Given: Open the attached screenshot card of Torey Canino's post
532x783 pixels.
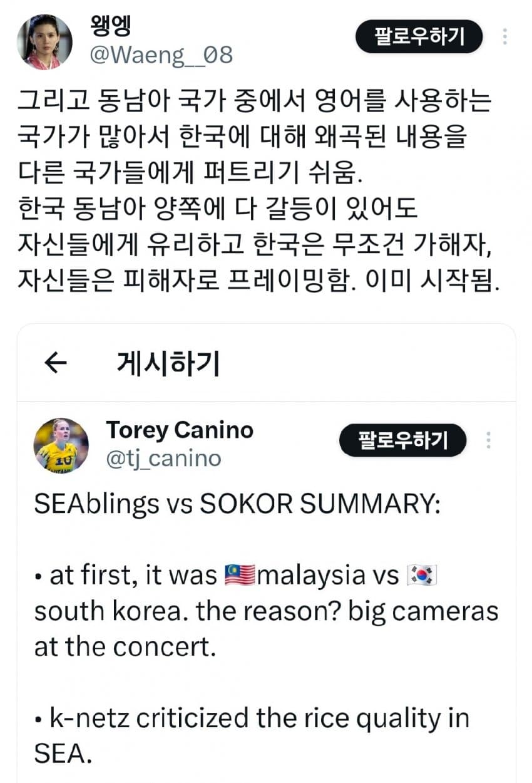Looking at the screenshot, I should 266,553.
